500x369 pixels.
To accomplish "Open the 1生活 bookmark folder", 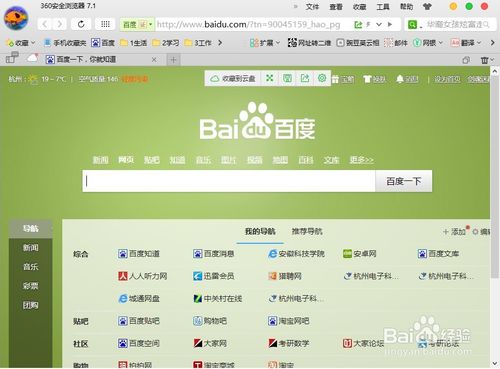I will pos(134,43).
